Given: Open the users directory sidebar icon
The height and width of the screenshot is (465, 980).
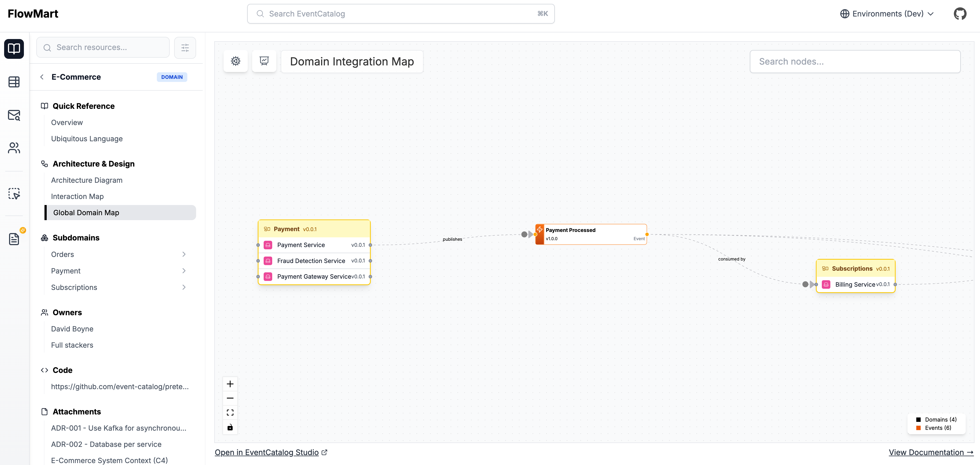Looking at the screenshot, I should pyautogui.click(x=14, y=148).
